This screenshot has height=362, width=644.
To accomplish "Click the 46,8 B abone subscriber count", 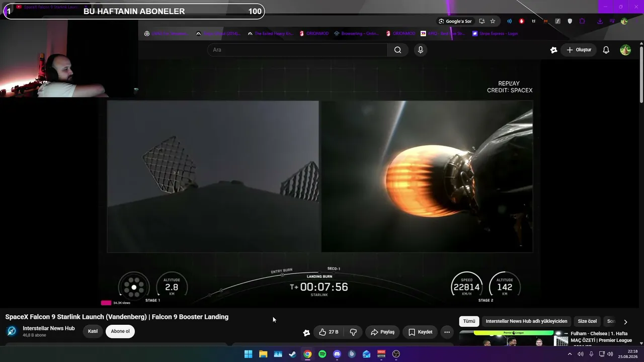I will pyautogui.click(x=34, y=335).
